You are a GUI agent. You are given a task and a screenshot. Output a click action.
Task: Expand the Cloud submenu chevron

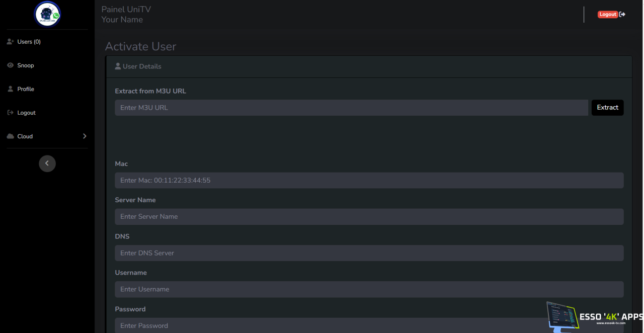coord(85,136)
